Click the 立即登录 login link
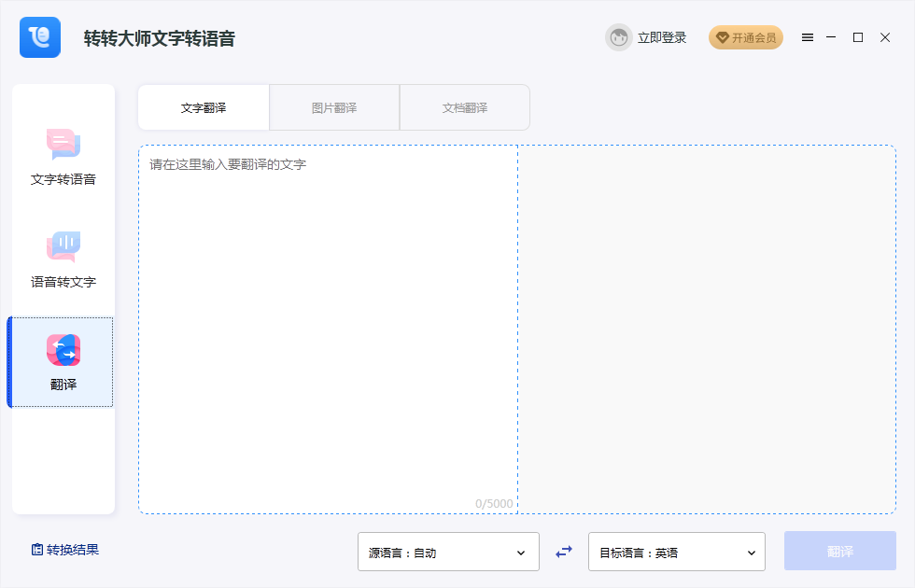 point(664,37)
